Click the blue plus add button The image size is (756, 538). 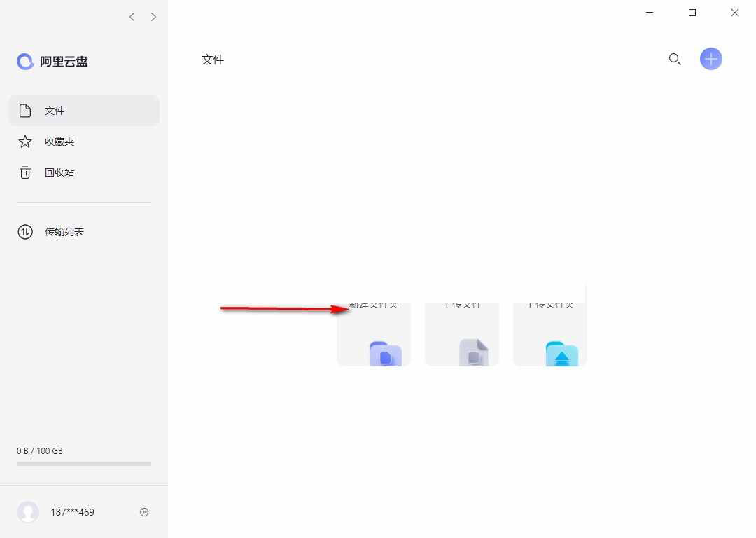pos(710,59)
